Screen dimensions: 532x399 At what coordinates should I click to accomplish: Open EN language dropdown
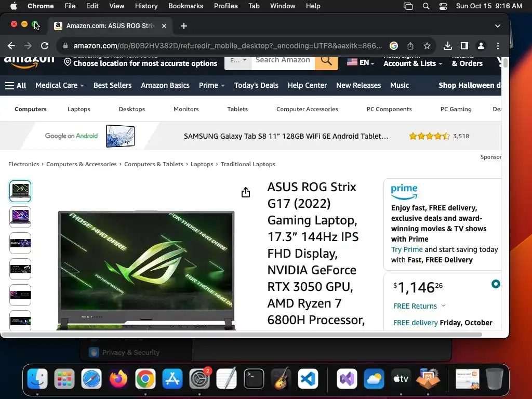click(361, 62)
